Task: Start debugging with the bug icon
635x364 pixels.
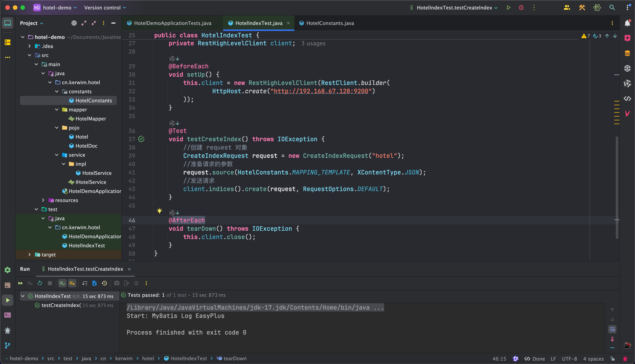Action: pos(521,8)
